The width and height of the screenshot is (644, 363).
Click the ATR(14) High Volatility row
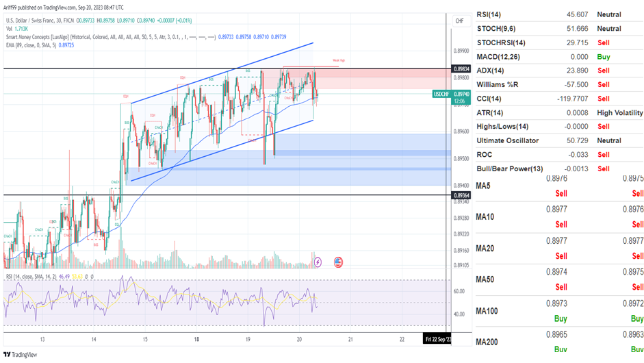coord(558,112)
